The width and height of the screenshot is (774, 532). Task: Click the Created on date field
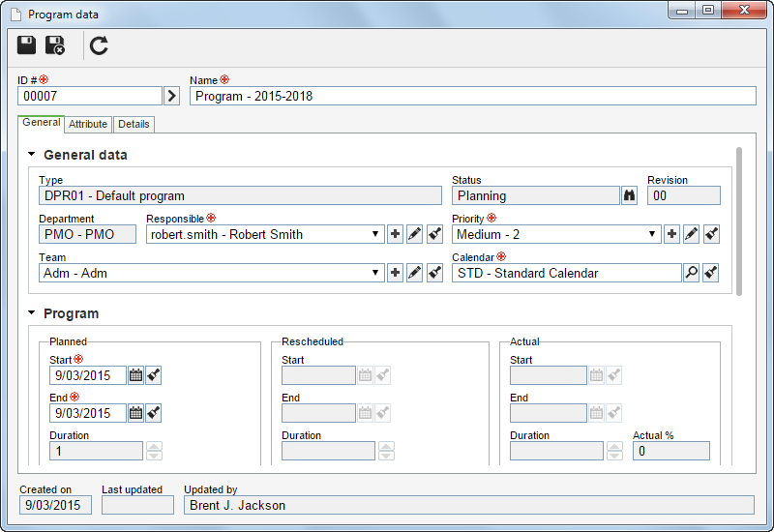55,505
